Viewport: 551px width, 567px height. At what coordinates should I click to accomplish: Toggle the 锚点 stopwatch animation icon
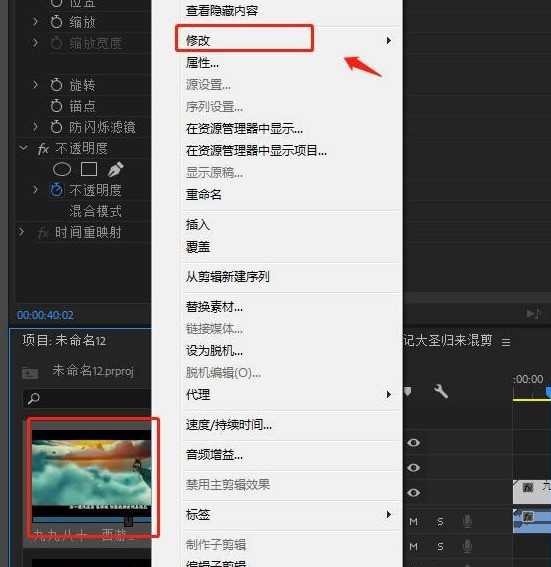[56, 106]
